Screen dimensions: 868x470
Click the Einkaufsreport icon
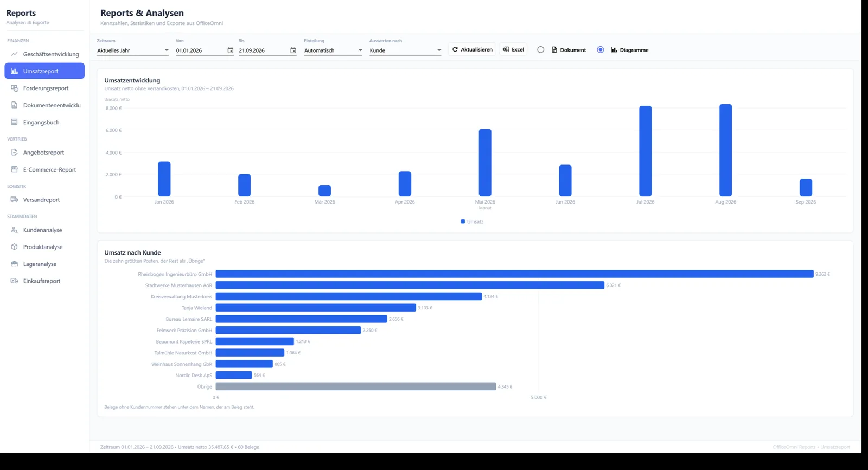14,281
